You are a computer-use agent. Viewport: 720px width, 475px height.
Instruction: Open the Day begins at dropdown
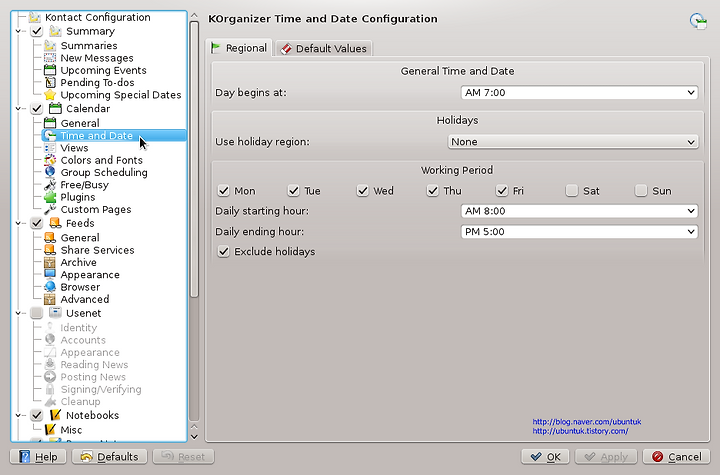point(579,93)
